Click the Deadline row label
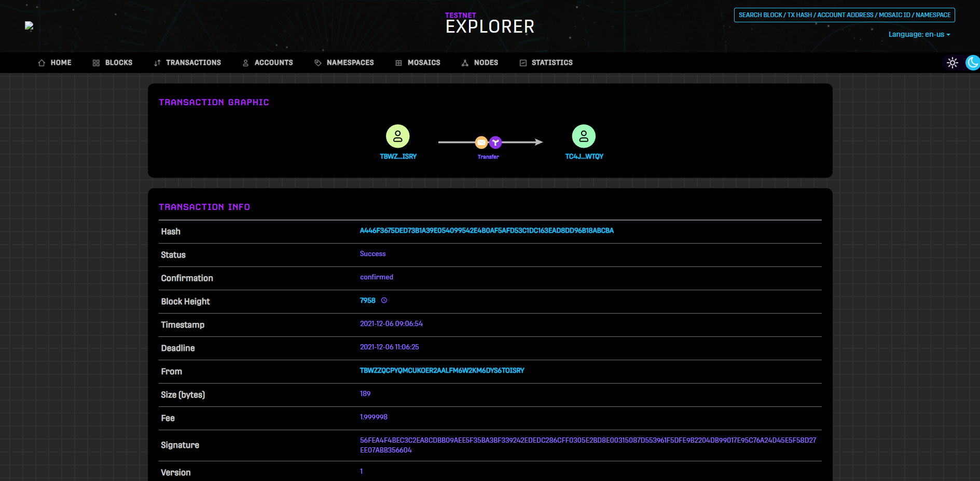 178,348
